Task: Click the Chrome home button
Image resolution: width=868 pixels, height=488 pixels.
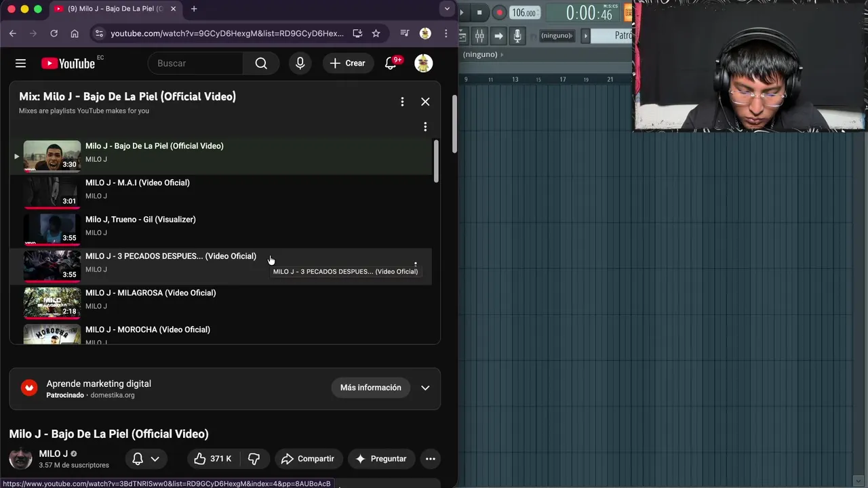Action: [x=75, y=33]
